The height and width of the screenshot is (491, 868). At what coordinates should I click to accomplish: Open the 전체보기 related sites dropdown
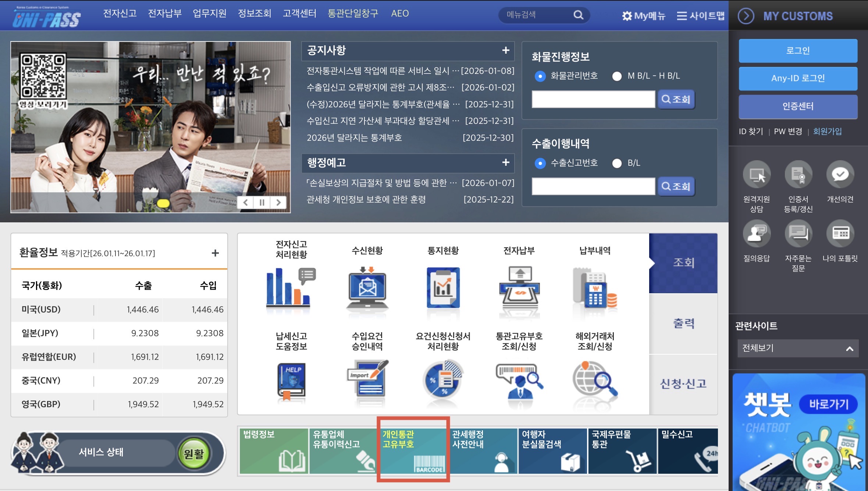pyautogui.click(x=798, y=348)
